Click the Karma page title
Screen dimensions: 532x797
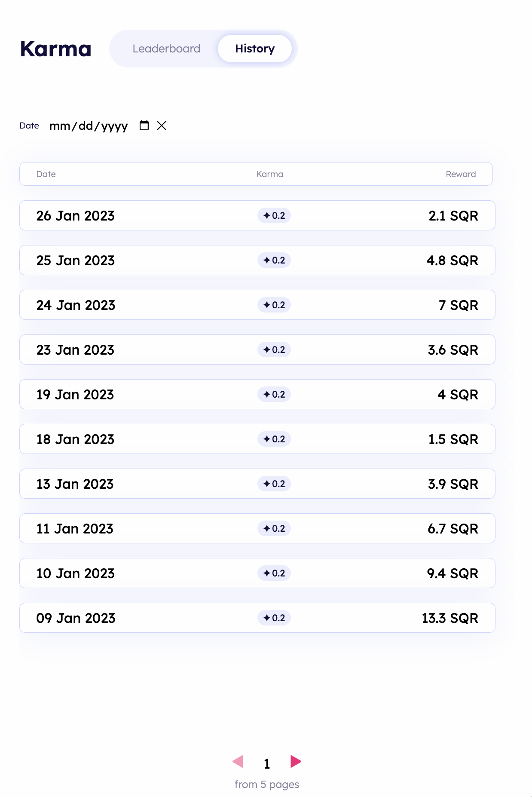pos(56,49)
